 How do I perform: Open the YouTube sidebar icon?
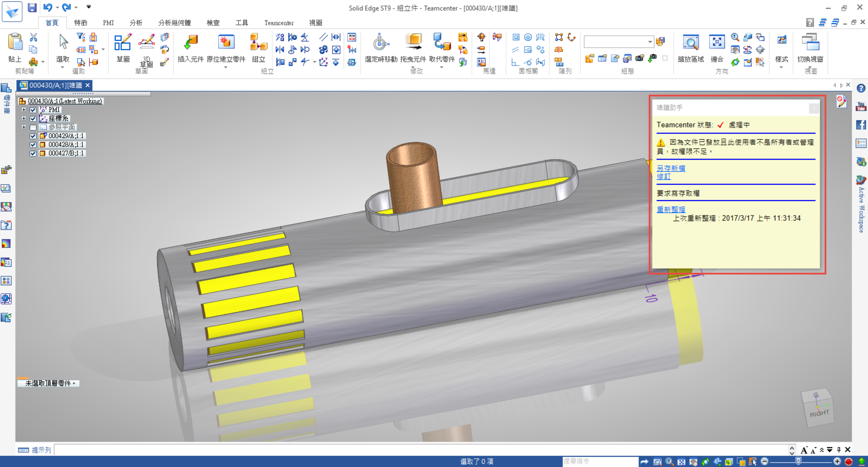[861, 106]
